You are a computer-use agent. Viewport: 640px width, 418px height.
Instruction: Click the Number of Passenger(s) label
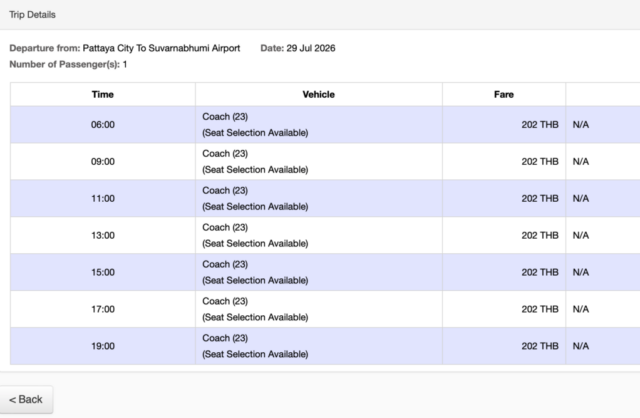click(64, 64)
